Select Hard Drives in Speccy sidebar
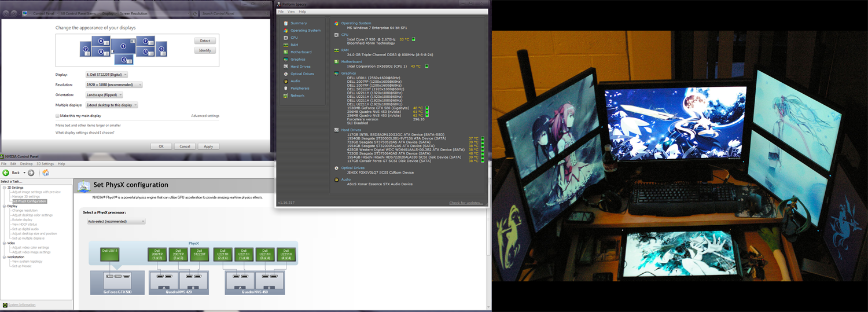 coord(300,67)
